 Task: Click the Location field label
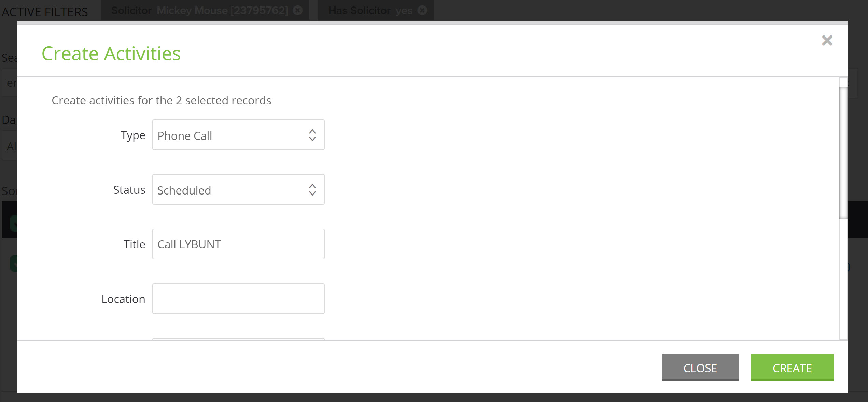coord(123,299)
